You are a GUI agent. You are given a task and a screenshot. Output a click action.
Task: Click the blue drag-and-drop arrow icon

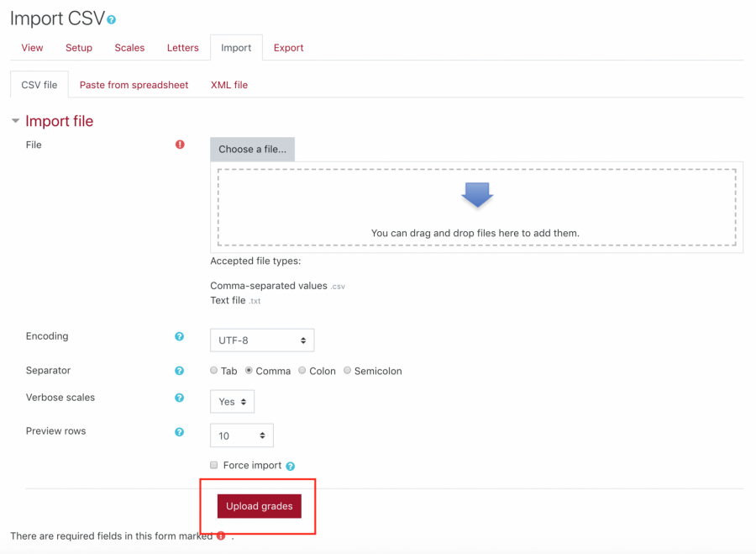(477, 195)
